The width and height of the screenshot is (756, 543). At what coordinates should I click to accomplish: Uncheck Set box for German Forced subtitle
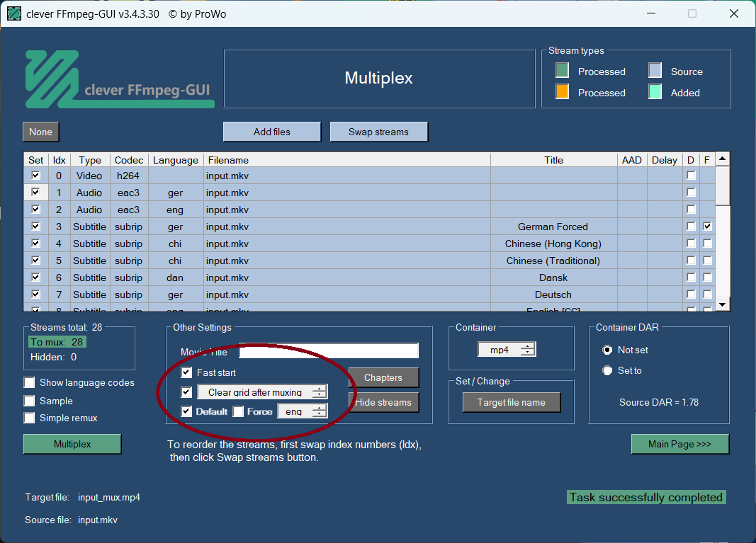click(35, 227)
